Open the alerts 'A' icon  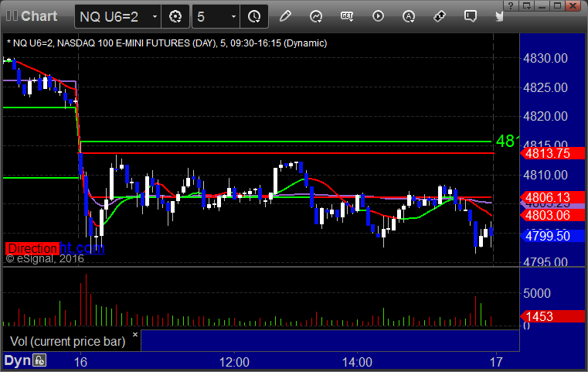click(x=409, y=16)
